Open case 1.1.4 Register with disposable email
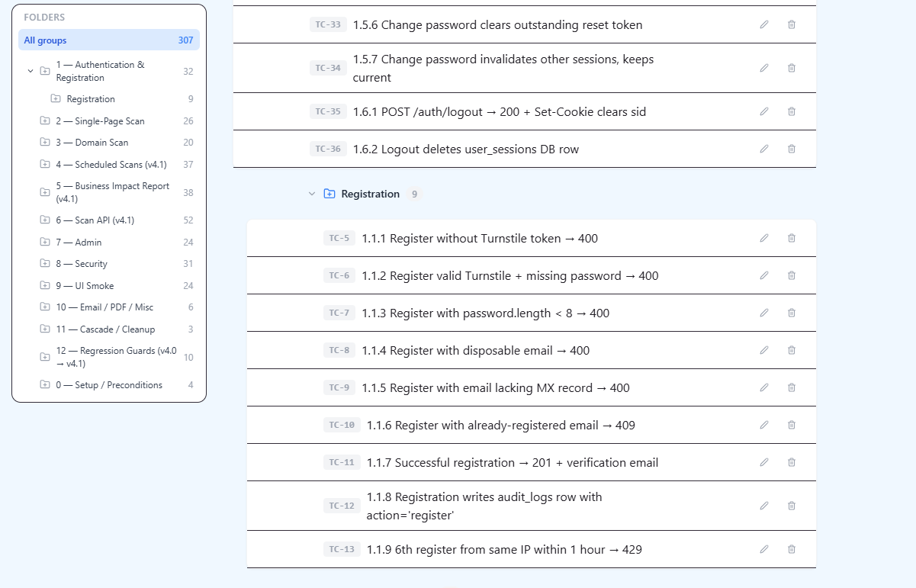 coord(476,350)
